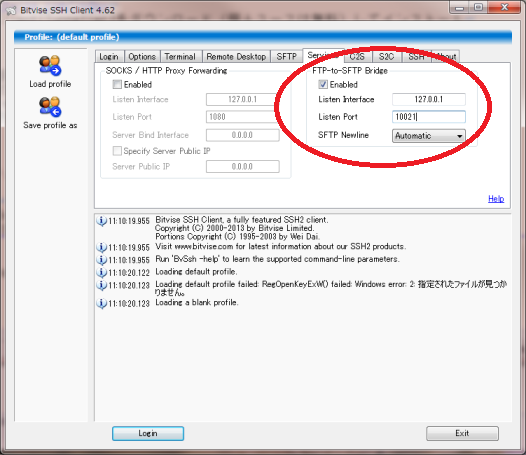The height and width of the screenshot is (455, 526).
Task: Click log text 'Loading a blank profile.'
Action: [x=197, y=303]
